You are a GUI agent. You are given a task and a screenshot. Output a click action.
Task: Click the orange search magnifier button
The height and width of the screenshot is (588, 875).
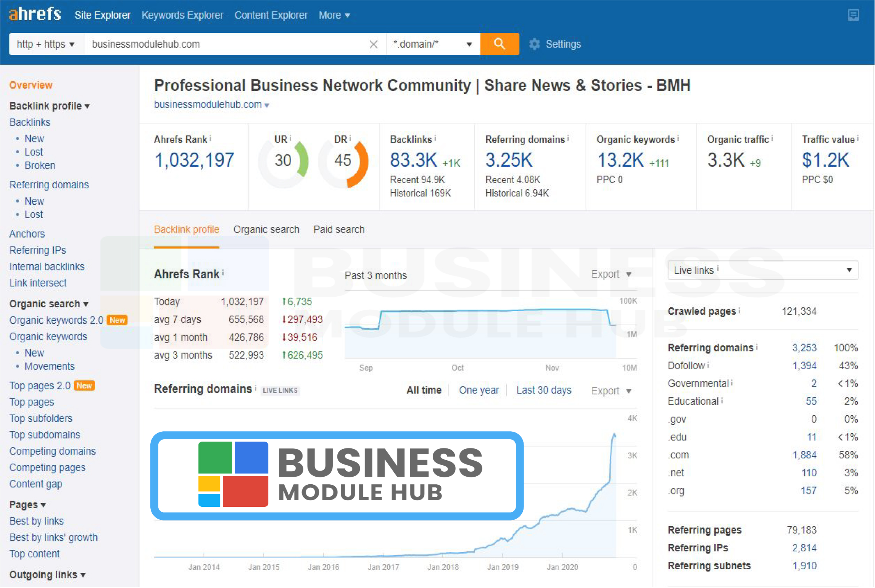[499, 43]
